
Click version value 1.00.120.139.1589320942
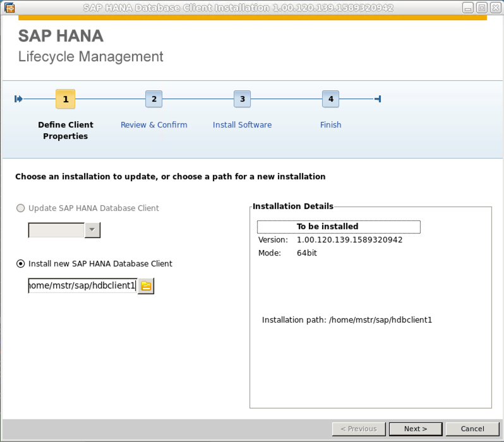[x=349, y=240]
